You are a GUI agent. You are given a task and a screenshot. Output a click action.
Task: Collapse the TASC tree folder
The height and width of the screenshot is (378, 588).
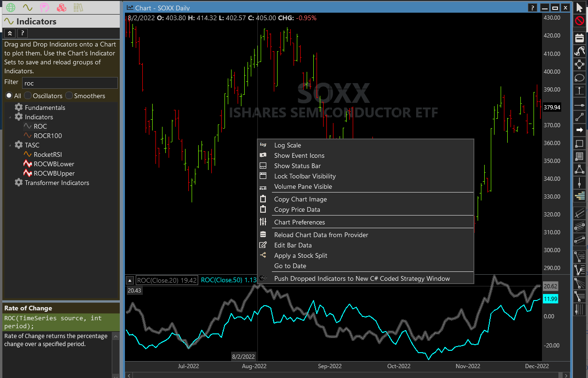(10, 145)
